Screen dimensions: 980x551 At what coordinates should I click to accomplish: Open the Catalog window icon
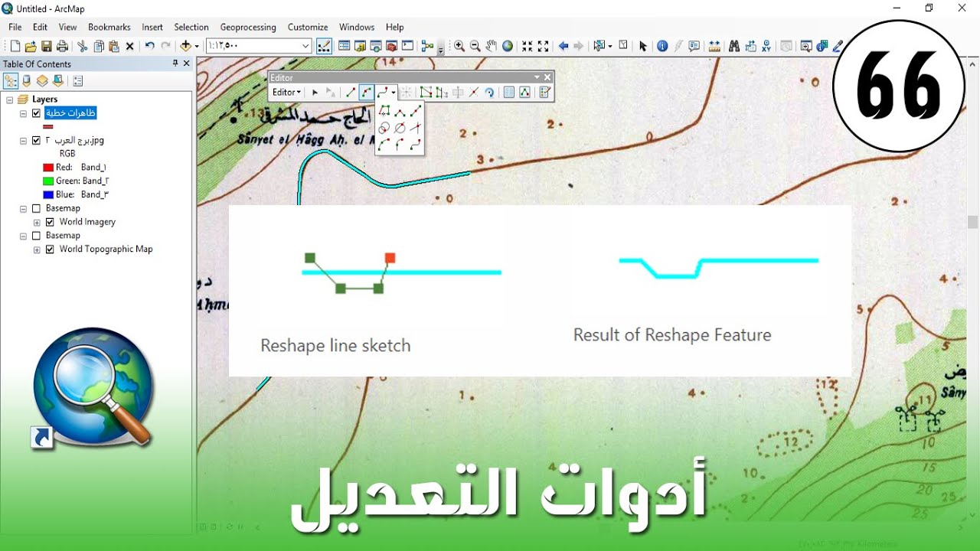(x=360, y=46)
